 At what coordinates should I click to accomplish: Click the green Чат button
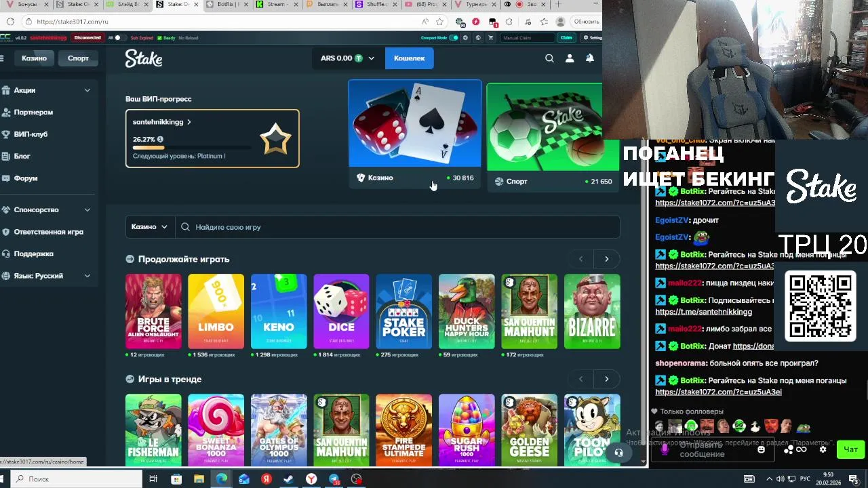coord(851,449)
